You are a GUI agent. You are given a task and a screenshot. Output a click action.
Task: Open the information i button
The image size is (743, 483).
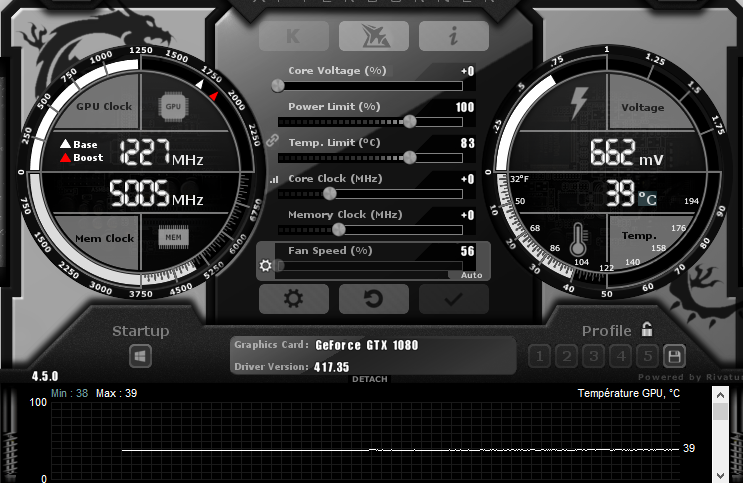point(453,36)
